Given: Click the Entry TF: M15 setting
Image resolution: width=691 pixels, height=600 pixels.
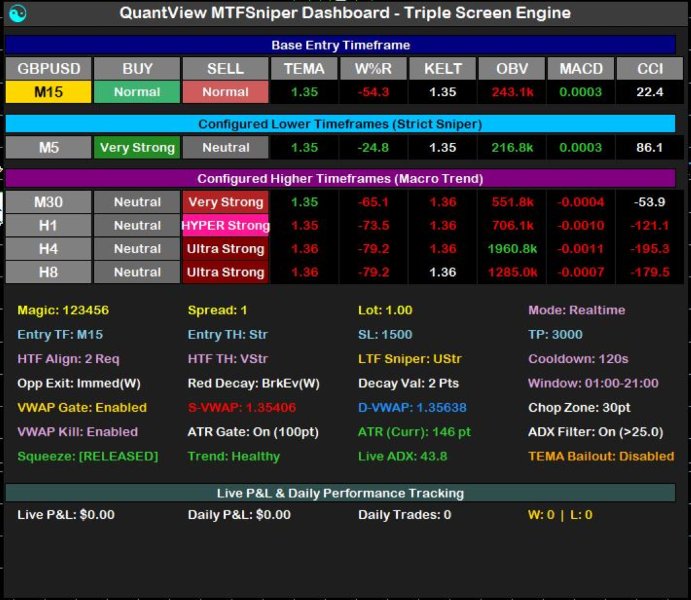Looking at the screenshot, I should (x=60, y=335).
